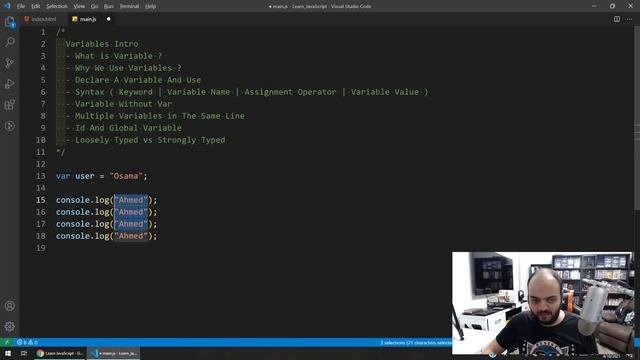Click "Why We Use Variables ?" comment
Viewport: 640px width, 360px height.
point(128,68)
